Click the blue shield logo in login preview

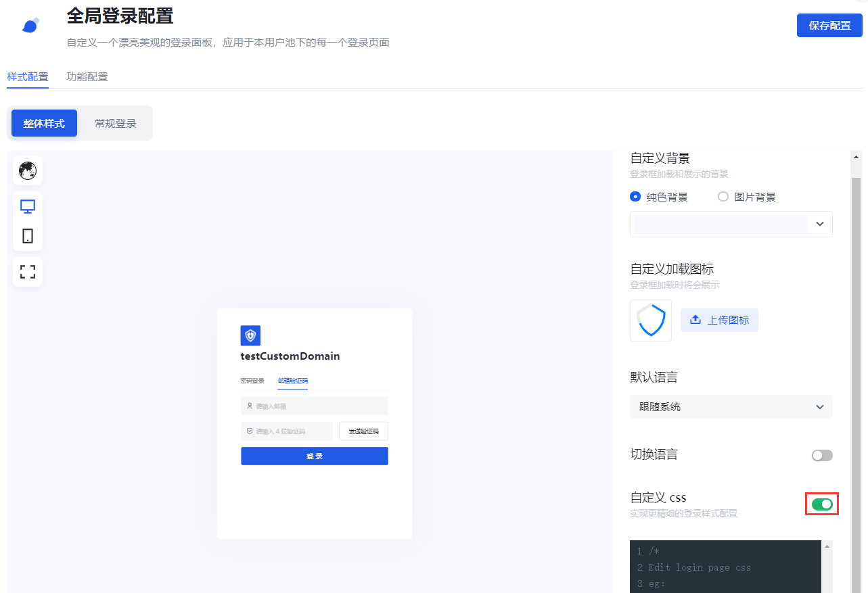(250, 335)
